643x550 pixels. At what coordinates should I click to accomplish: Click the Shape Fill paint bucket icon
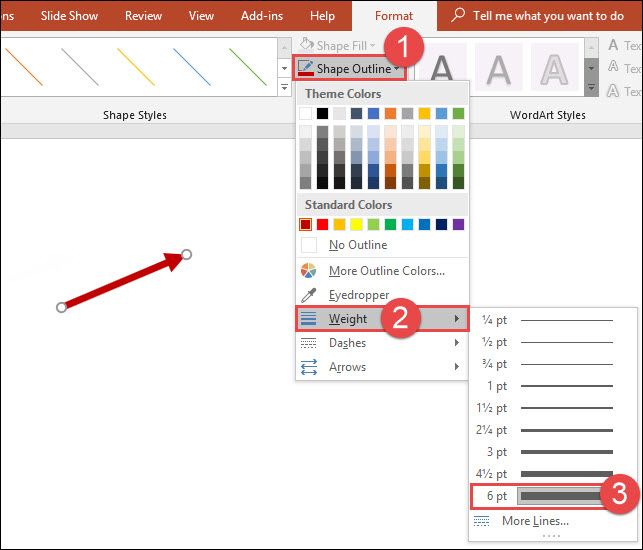pos(307,44)
